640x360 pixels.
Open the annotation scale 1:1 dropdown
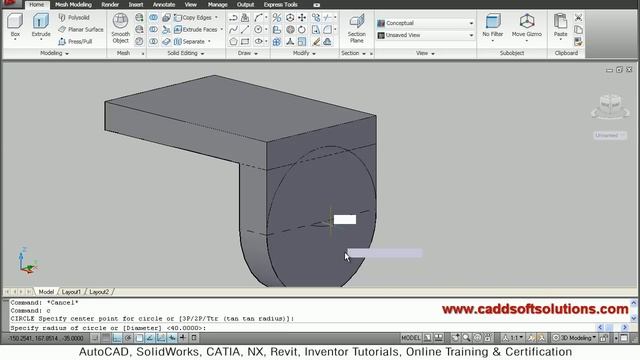pyautogui.click(x=513, y=338)
